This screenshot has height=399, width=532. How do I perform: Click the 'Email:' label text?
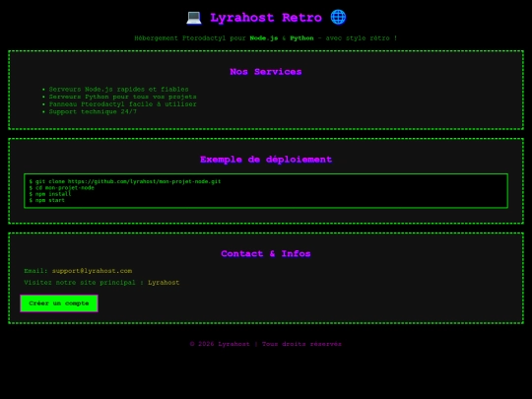[36, 271]
